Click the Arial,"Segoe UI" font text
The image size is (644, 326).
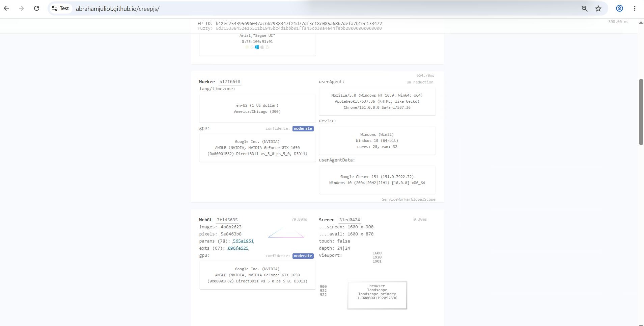[257, 35]
